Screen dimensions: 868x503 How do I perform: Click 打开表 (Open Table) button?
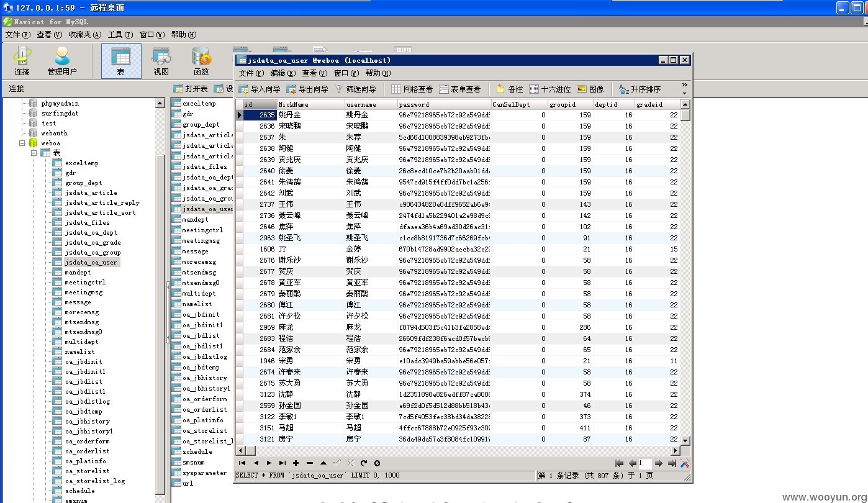point(191,89)
